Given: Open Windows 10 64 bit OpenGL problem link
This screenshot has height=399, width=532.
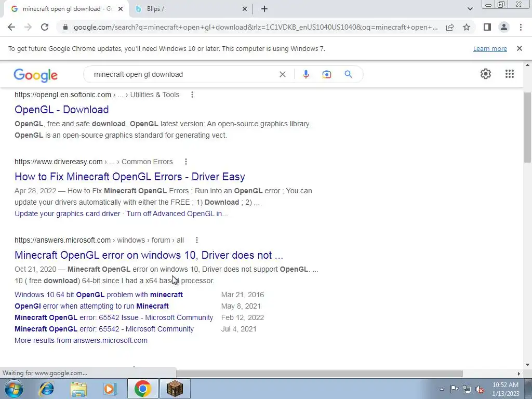Looking at the screenshot, I should pyautogui.click(x=99, y=295).
